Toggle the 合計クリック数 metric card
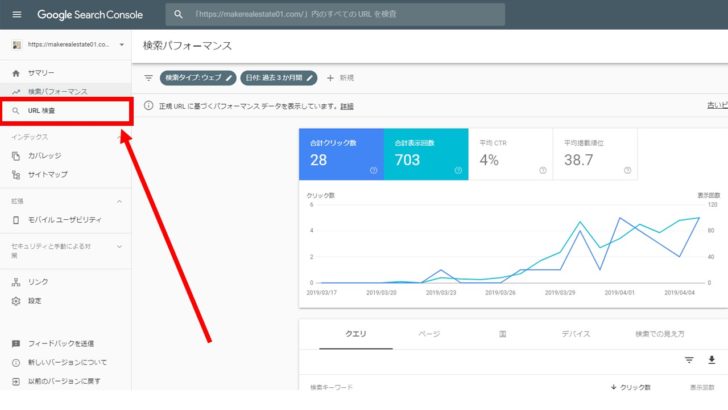The height and width of the screenshot is (410, 728). tap(340, 154)
